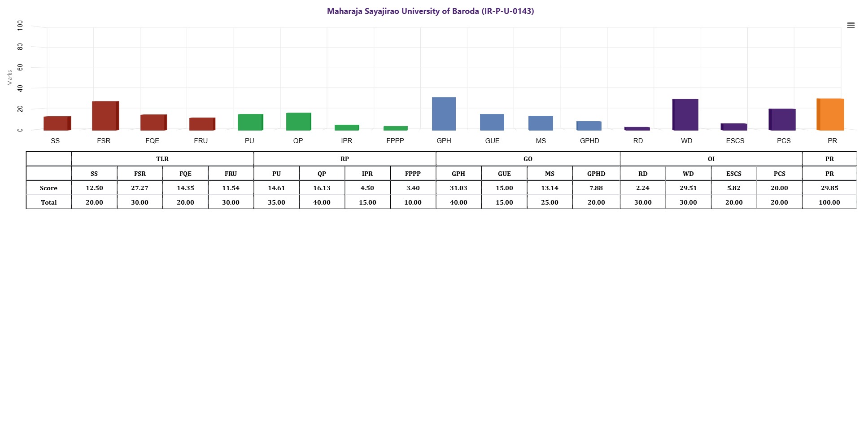Click the GPHD column header in table

(x=596, y=174)
